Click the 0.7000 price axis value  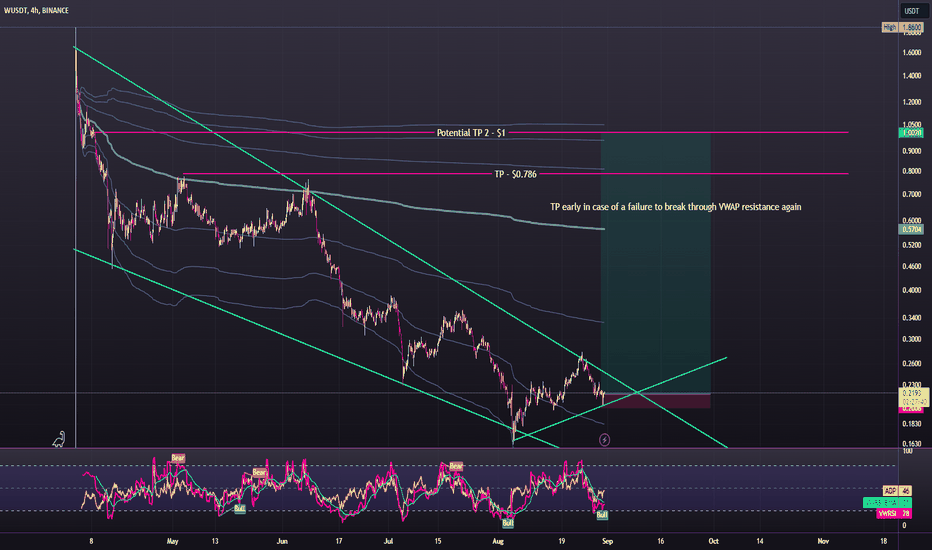(x=912, y=194)
